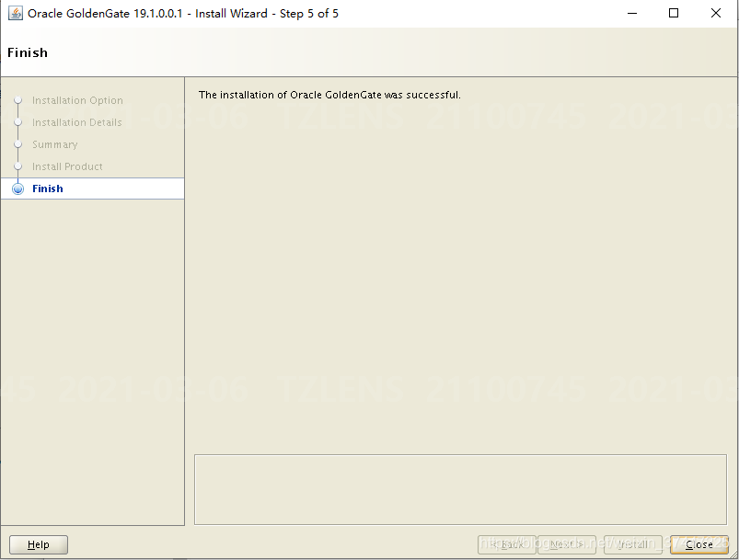Click the disabled Next button
The height and width of the screenshot is (560, 739).
coord(567,544)
